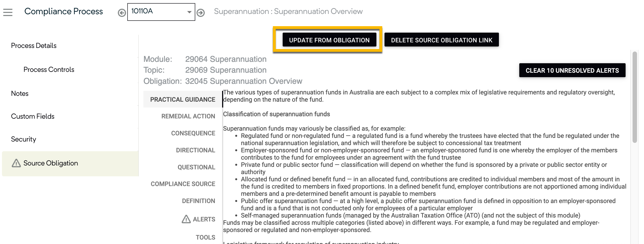Click Update From Obligation button

point(329,40)
